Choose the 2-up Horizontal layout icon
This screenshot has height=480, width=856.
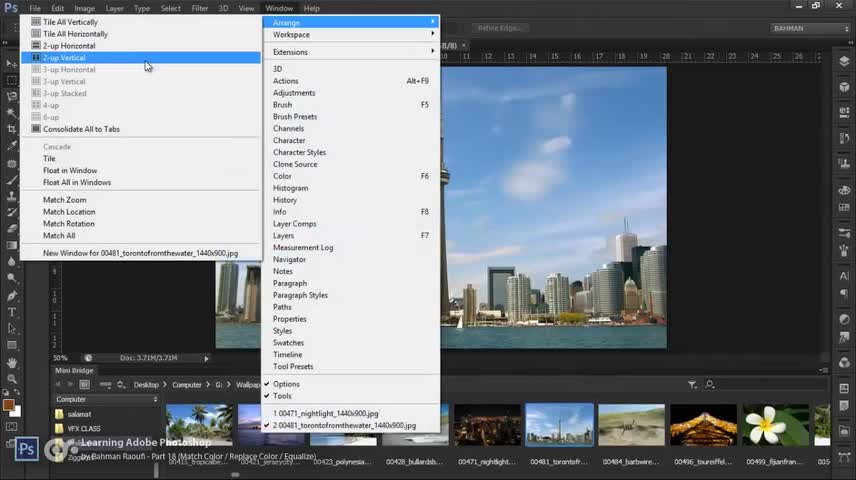coord(36,46)
